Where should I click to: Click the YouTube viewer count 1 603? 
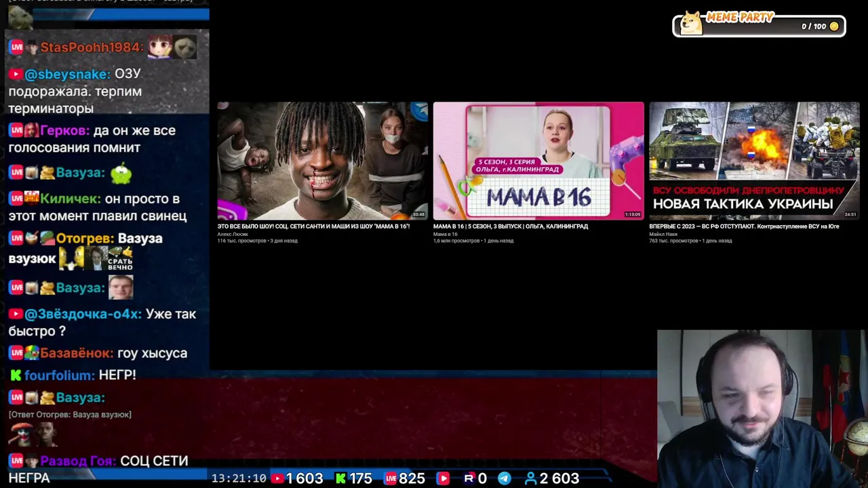point(304,479)
